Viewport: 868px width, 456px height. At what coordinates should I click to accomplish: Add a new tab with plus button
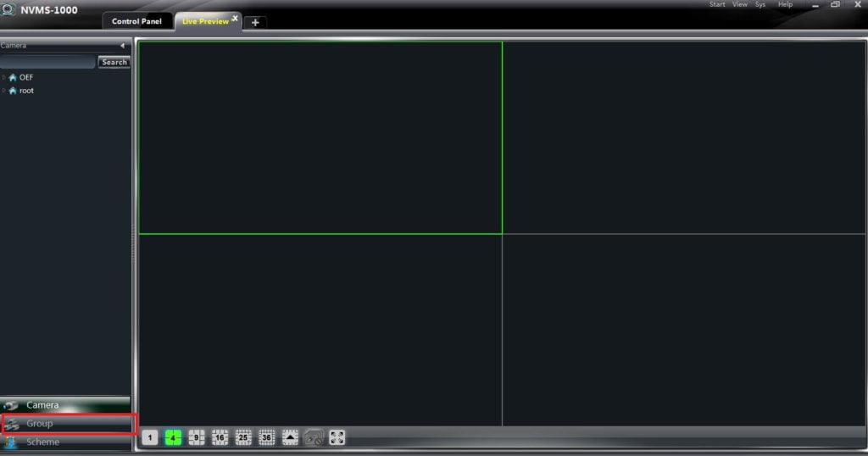click(x=255, y=22)
